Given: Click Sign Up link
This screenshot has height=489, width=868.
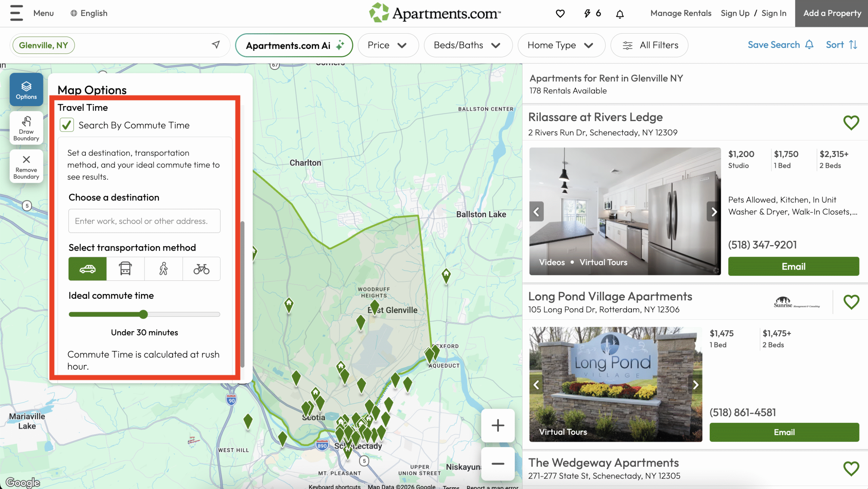Looking at the screenshot, I should coord(735,13).
